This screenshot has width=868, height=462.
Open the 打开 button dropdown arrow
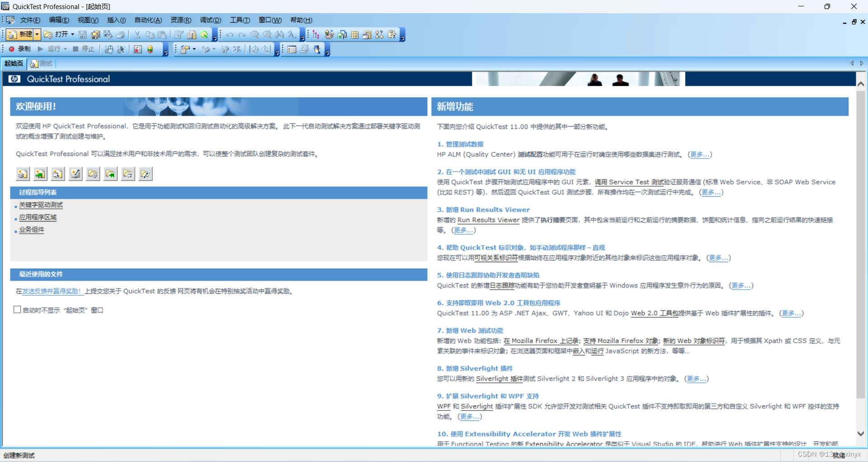[72, 34]
